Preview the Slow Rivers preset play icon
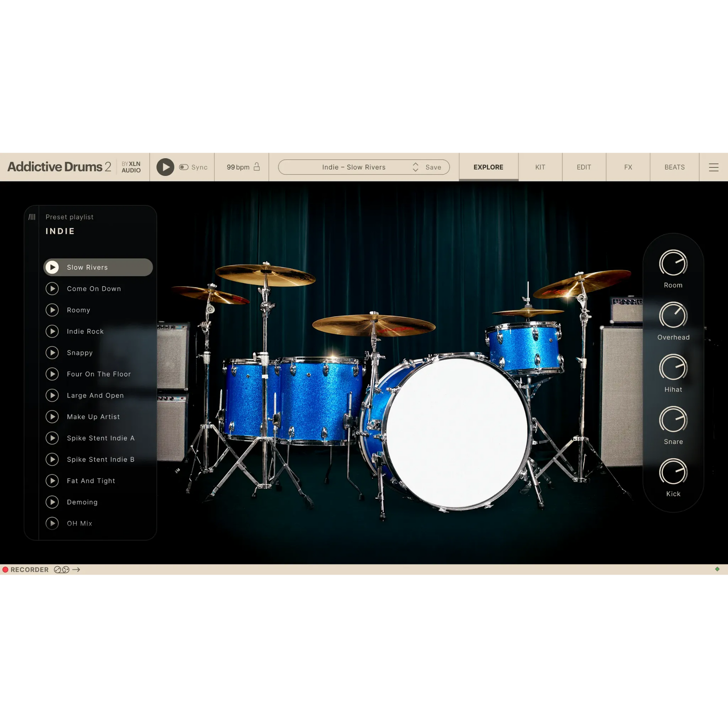728x728 pixels. coord(52,267)
